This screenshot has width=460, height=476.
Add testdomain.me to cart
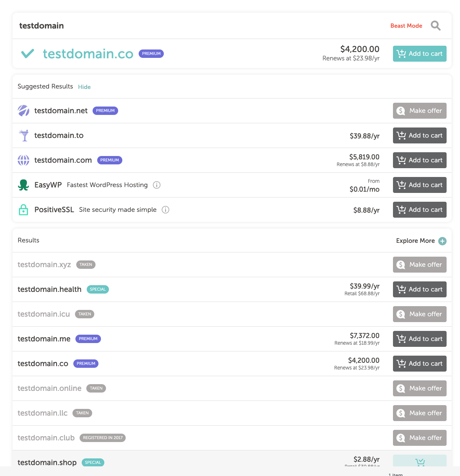420,339
